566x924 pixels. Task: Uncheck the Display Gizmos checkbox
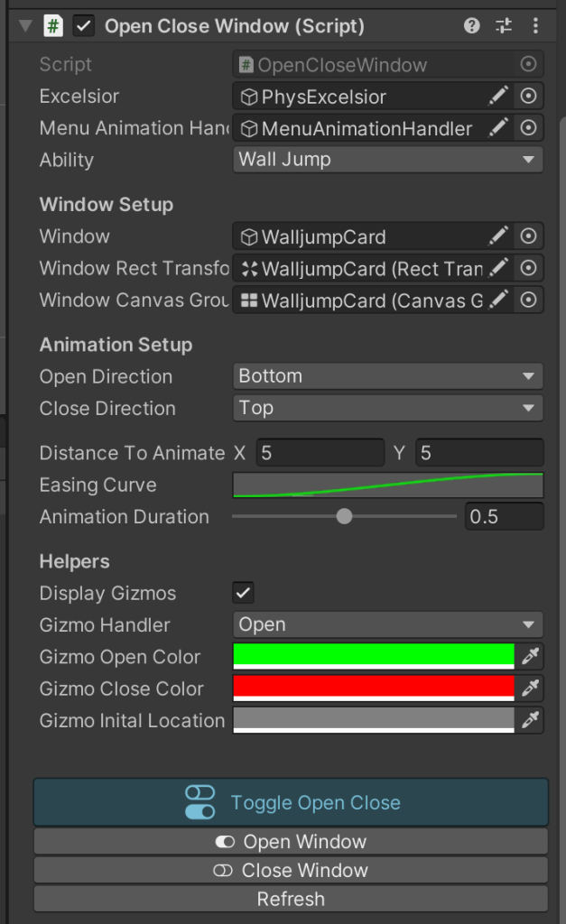[243, 593]
